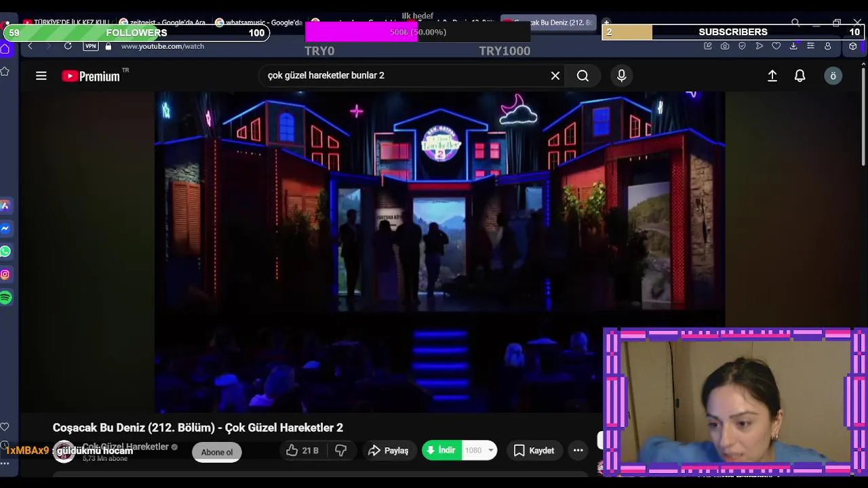The width and height of the screenshot is (868, 488).
Task: Switch to the zeitgeist Google search tab
Action: coord(163,22)
